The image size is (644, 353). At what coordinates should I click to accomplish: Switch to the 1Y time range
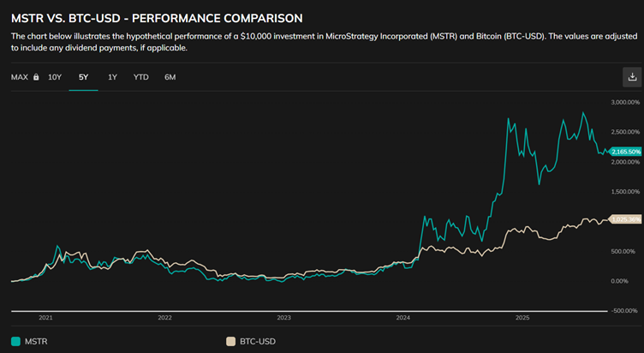[x=112, y=77]
